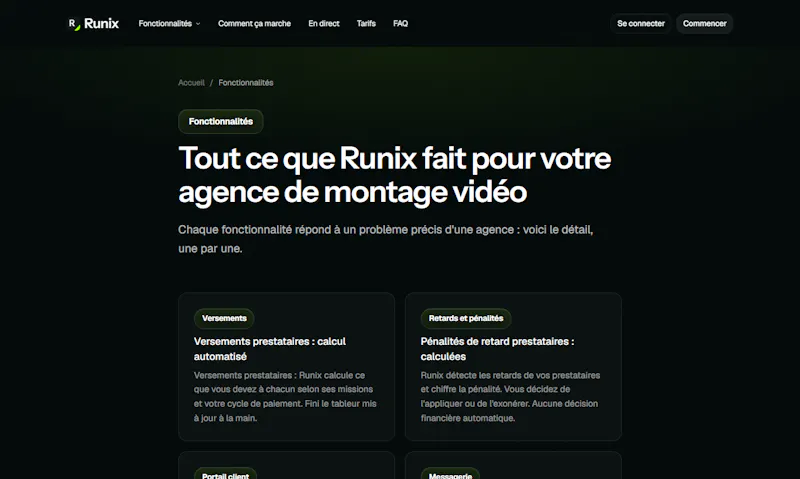Follow the Accueil breadcrumb link
Viewport: 800px width, 479px height.
point(191,83)
